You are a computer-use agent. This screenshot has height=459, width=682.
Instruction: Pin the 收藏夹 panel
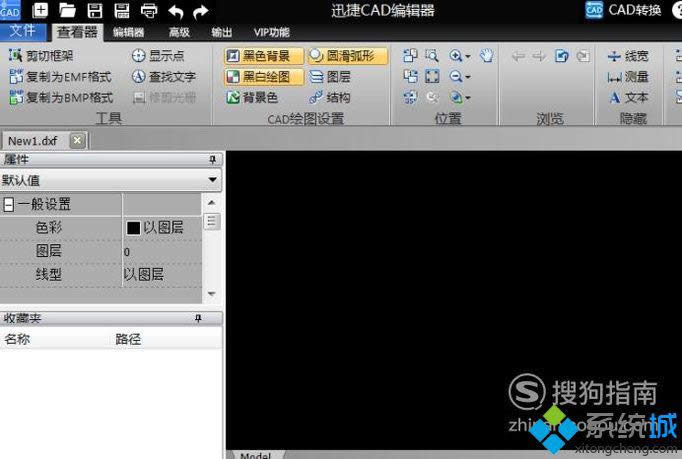pos(198,318)
